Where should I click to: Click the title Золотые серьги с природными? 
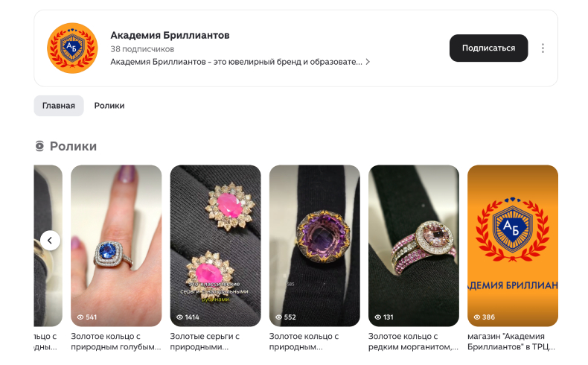pos(205,341)
